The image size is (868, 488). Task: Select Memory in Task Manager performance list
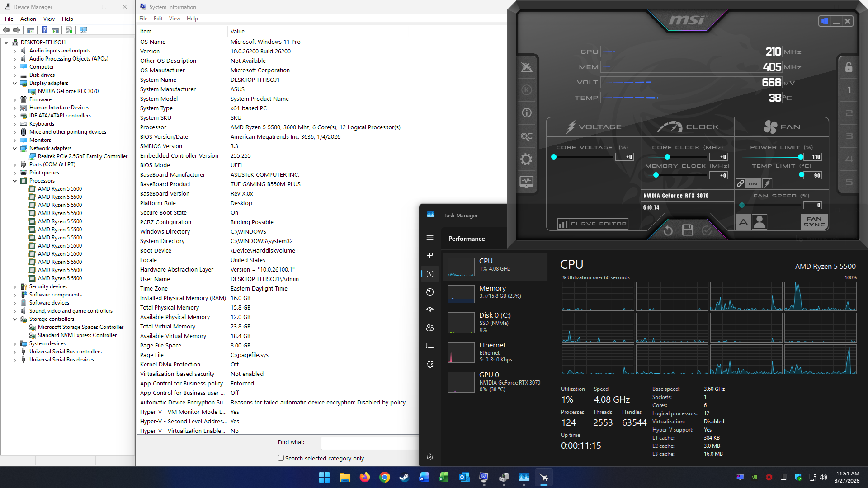click(x=495, y=294)
